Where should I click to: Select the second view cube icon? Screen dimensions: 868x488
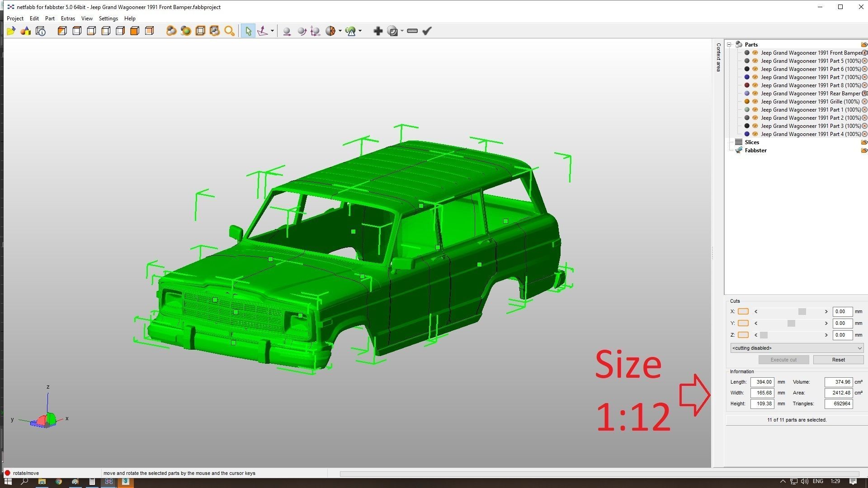[77, 31]
